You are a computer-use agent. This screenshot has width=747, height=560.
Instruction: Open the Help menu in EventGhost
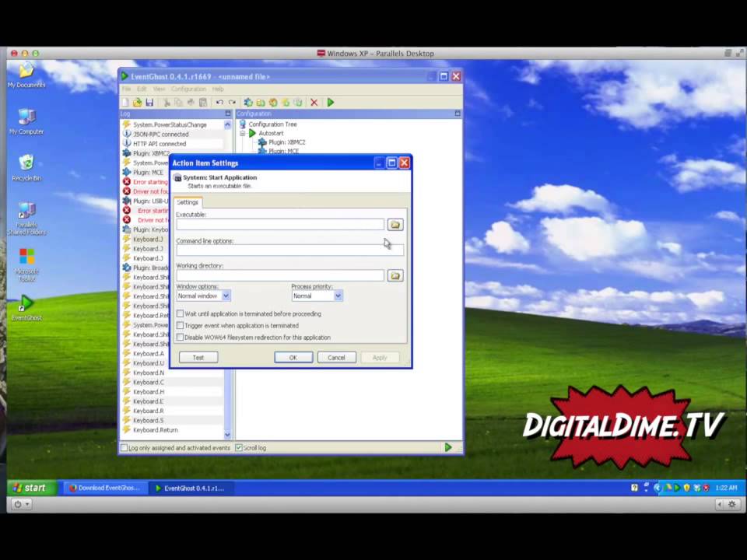click(x=218, y=89)
